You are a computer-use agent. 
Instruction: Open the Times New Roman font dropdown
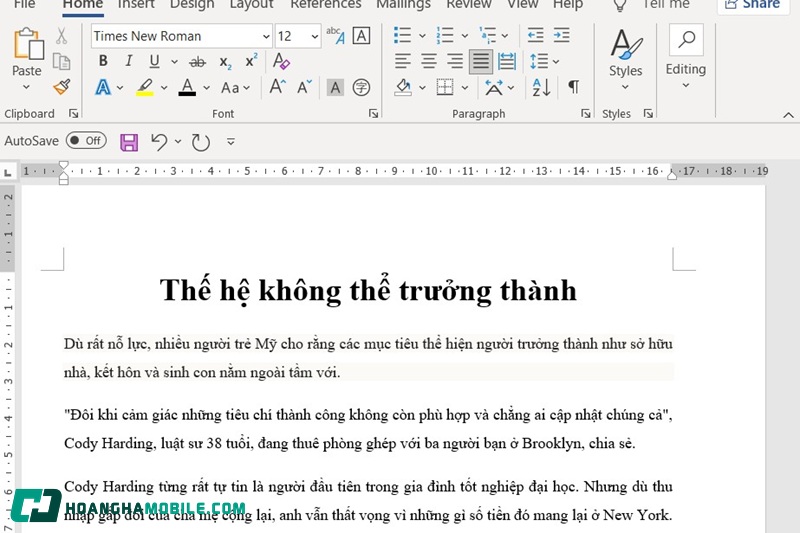point(266,36)
